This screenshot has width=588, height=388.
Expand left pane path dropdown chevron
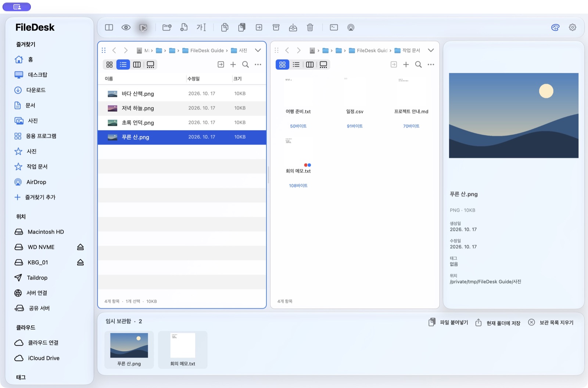coord(258,50)
